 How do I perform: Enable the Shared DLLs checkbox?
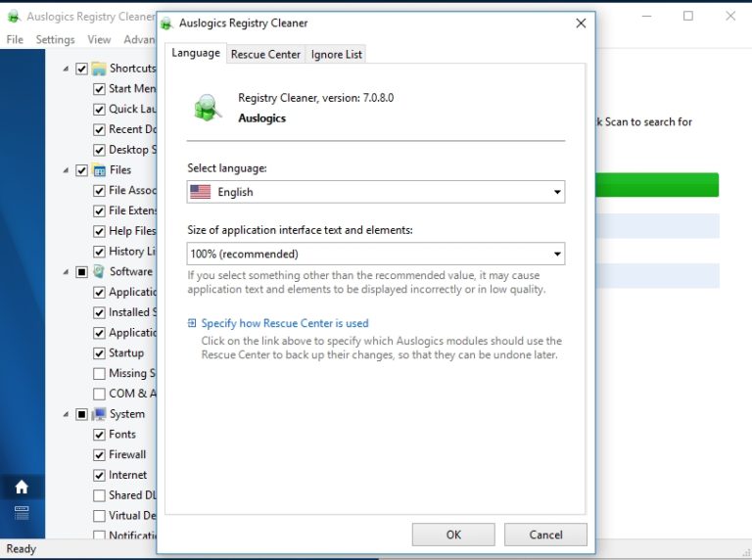[99, 495]
